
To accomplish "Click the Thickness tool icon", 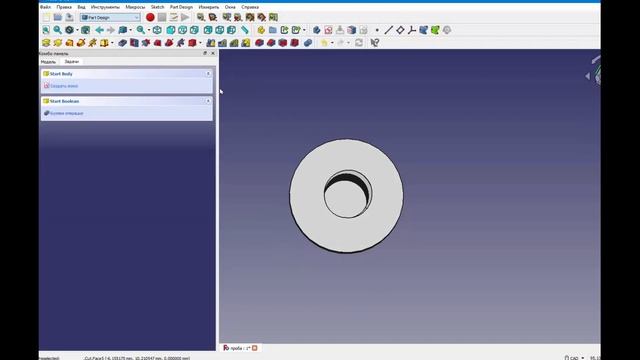I will [294, 42].
